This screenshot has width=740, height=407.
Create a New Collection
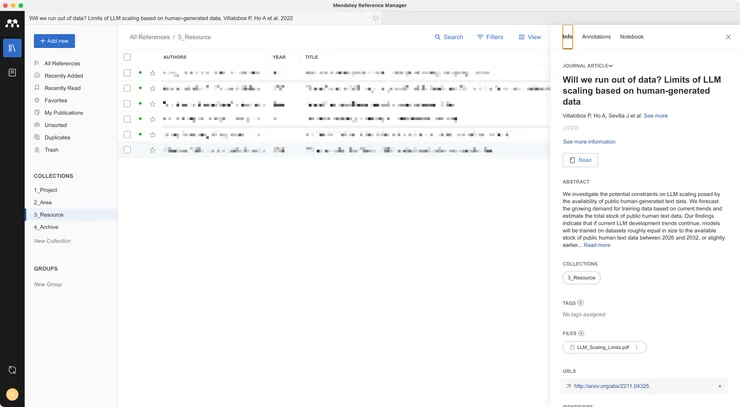click(52, 241)
